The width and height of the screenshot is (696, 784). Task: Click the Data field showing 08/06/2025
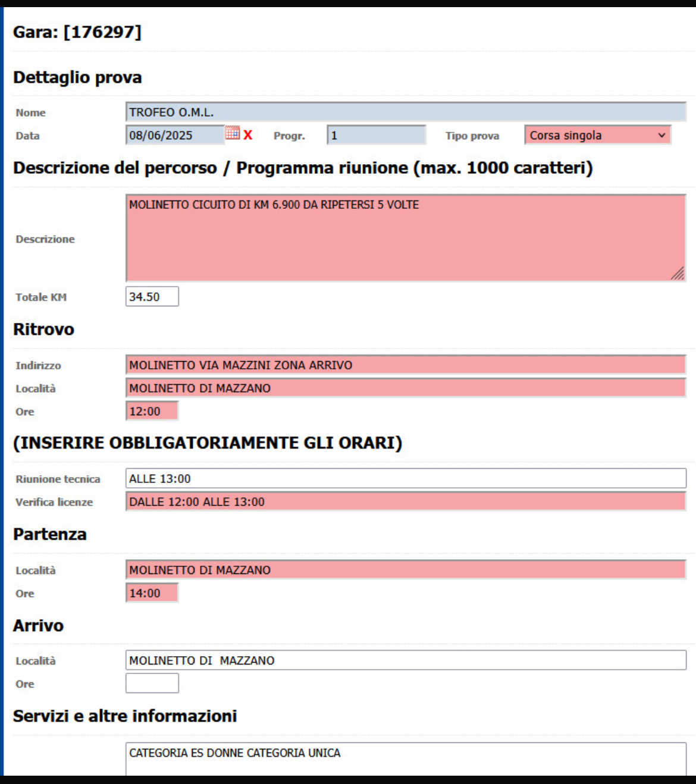click(175, 136)
